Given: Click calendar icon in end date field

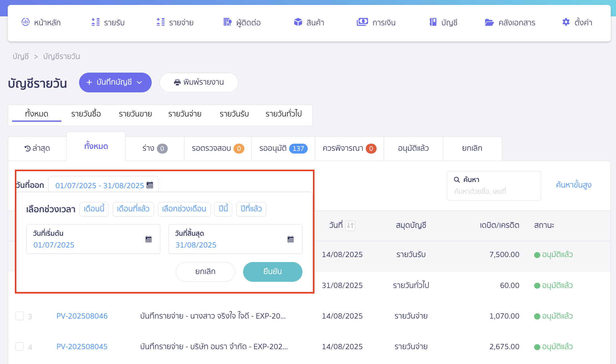Looking at the screenshot, I should point(290,239).
